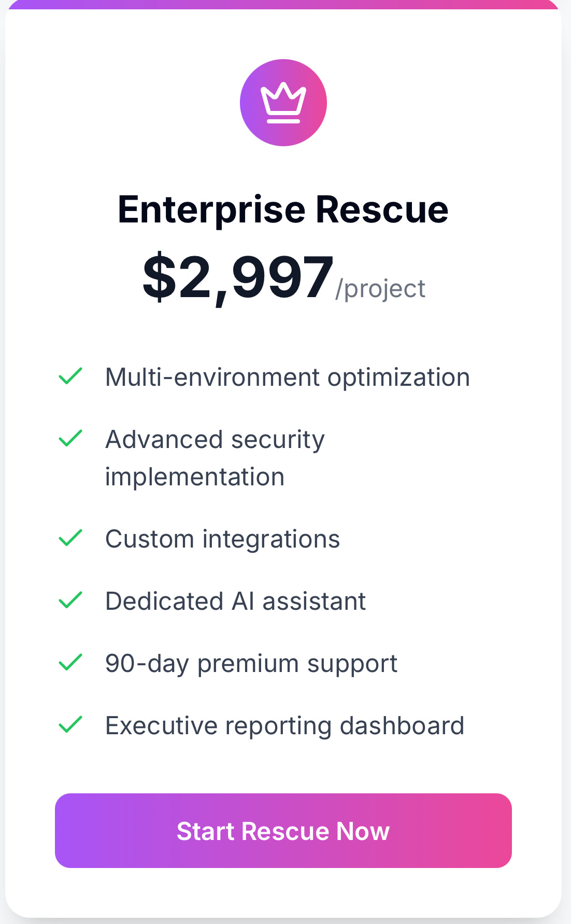Click the crown icon above the plan title
571x924 pixels.
point(283,103)
